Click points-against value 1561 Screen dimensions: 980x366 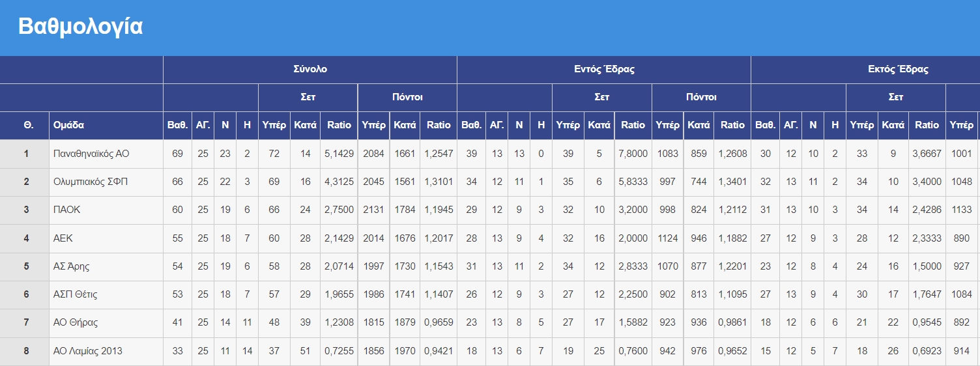[x=405, y=182]
